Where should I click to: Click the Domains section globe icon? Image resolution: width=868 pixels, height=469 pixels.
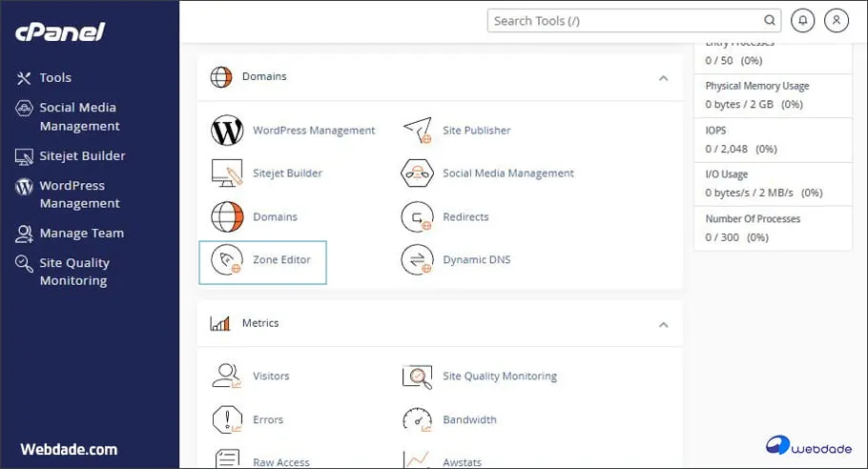(x=221, y=77)
